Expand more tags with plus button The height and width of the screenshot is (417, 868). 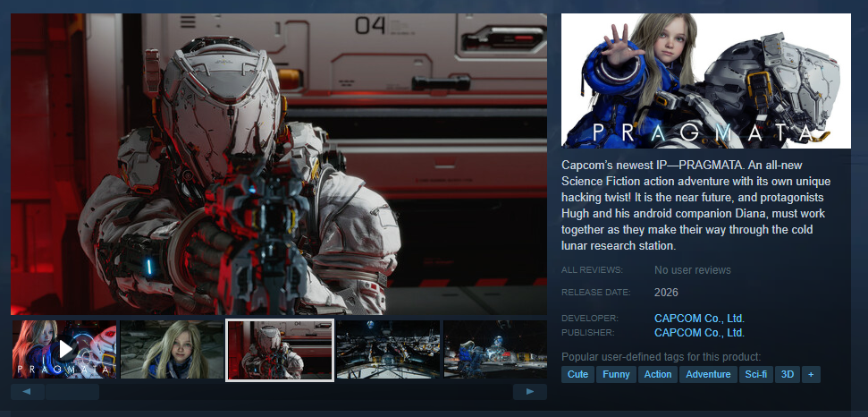click(x=811, y=374)
